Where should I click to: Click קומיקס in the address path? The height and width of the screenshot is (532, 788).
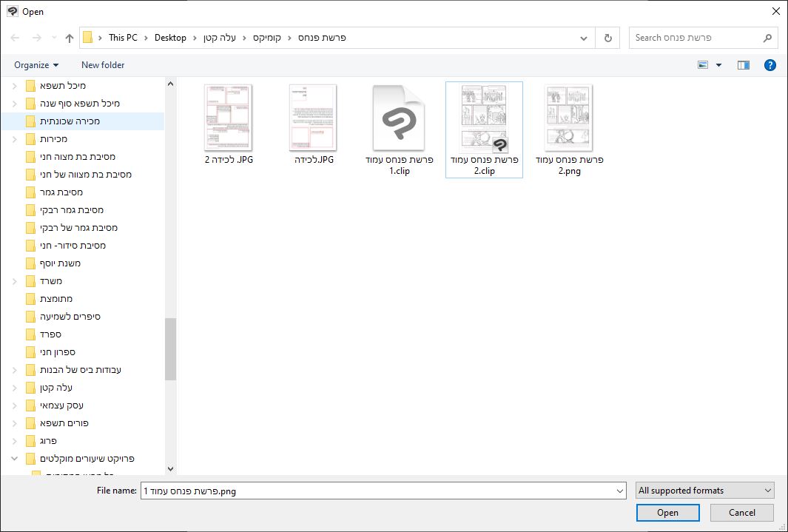(267, 38)
